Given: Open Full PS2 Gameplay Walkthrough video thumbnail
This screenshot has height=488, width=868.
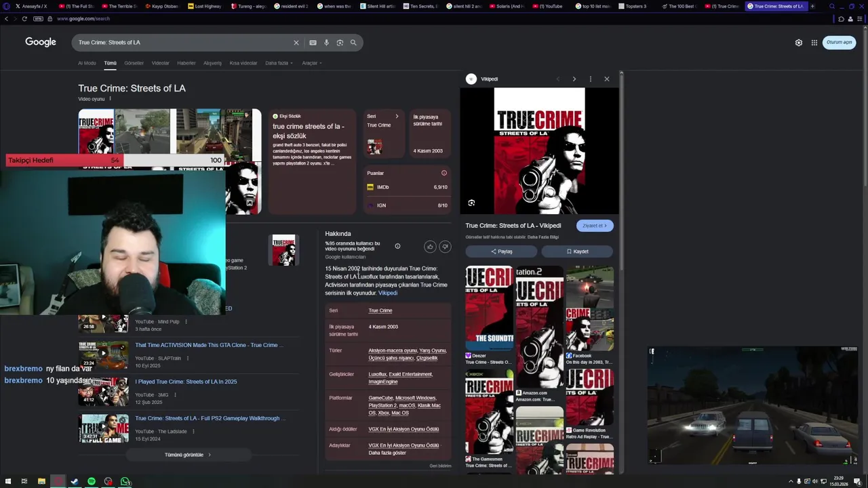Looking at the screenshot, I should pyautogui.click(x=103, y=428).
